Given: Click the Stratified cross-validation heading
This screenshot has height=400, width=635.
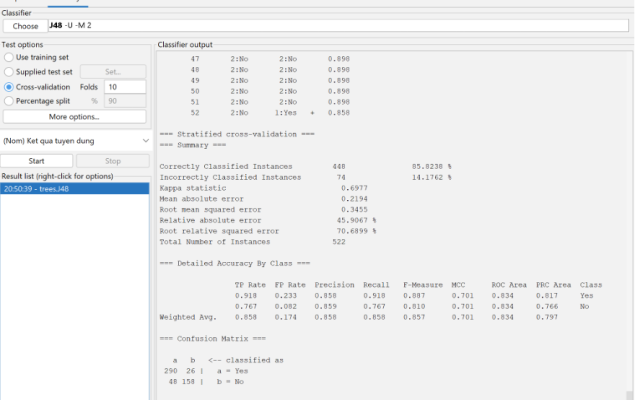Looking at the screenshot, I should click(237, 134).
